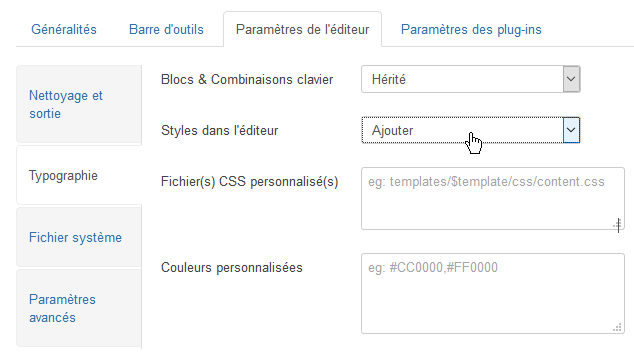Click the CSS text area resize handle
The height and width of the screenshot is (364, 634).
coord(618,224)
